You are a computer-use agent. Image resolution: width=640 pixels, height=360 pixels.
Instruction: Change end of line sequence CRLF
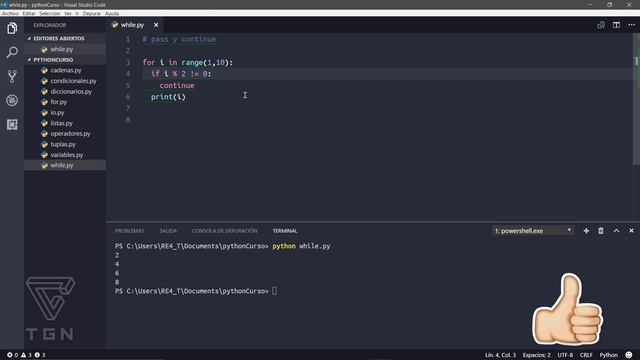[586, 355]
